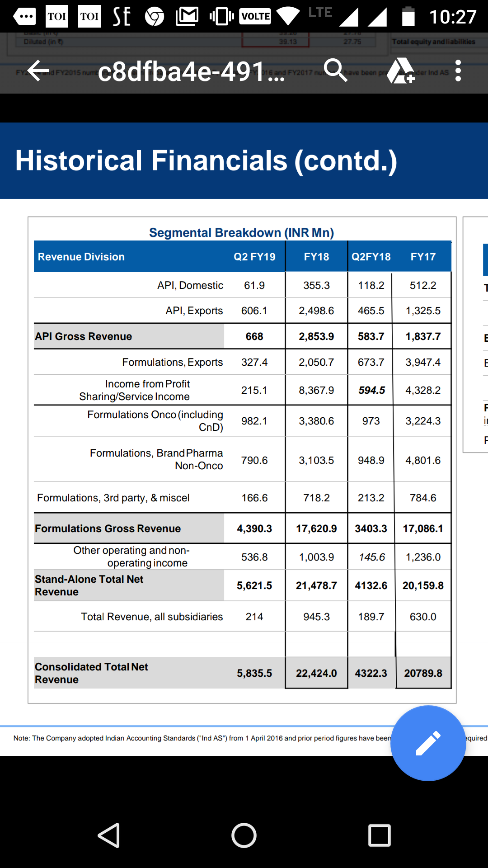Tap the Consolidated Total Net Revenue row label
This screenshot has width=488, height=868.
pyautogui.click(x=91, y=673)
